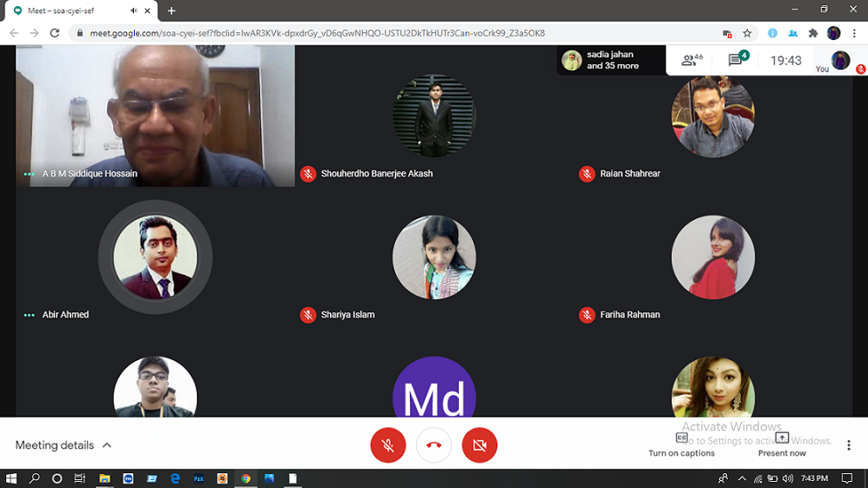Click A B M Siddique Hossain's video tile
The width and height of the screenshot is (868, 488).
(x=155, y=113)
